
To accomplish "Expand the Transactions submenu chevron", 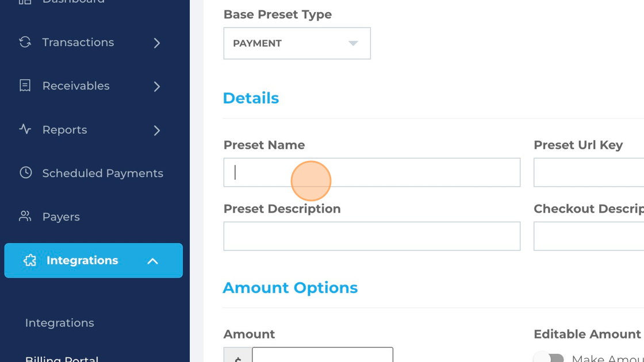I will [x=157, y=43].
